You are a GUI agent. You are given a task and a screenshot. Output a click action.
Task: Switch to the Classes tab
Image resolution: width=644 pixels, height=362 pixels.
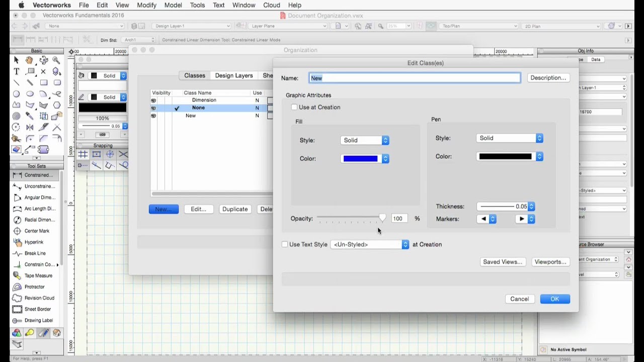coord(195,75)
